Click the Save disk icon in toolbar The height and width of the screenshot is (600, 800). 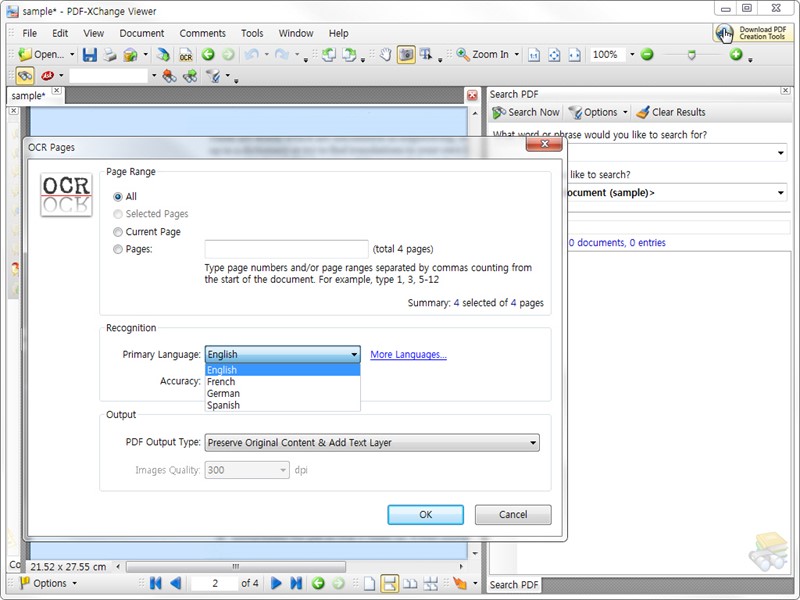pos(90,55)
